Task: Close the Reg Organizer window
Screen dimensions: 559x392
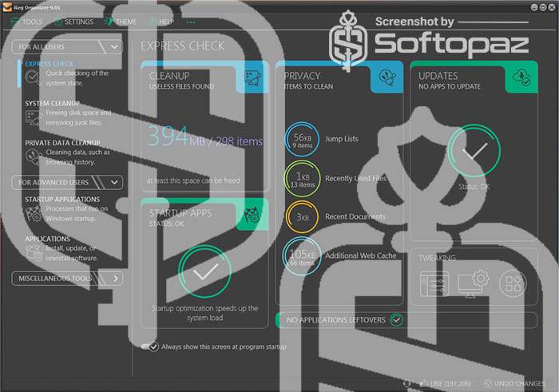Action: coord(552,7)
